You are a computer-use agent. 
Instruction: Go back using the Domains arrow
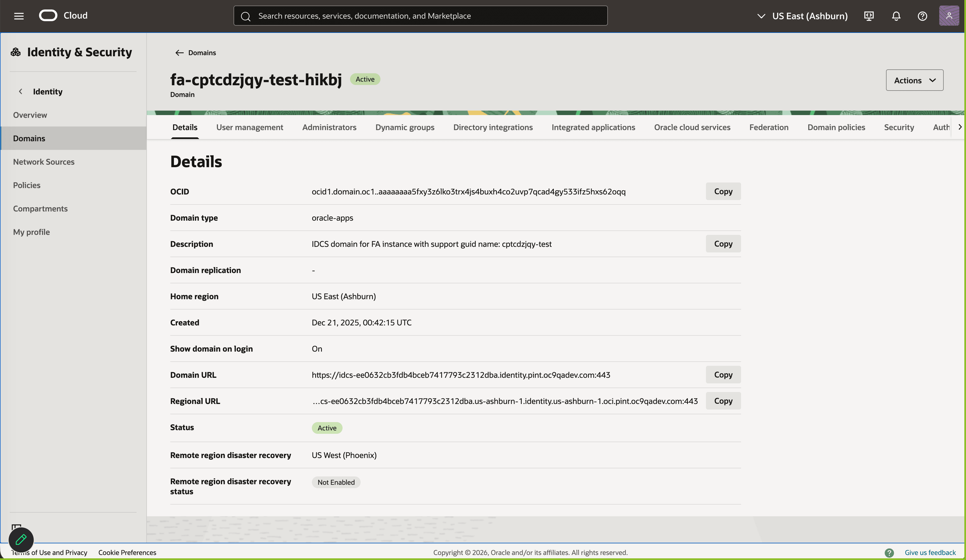pos(179,52)
